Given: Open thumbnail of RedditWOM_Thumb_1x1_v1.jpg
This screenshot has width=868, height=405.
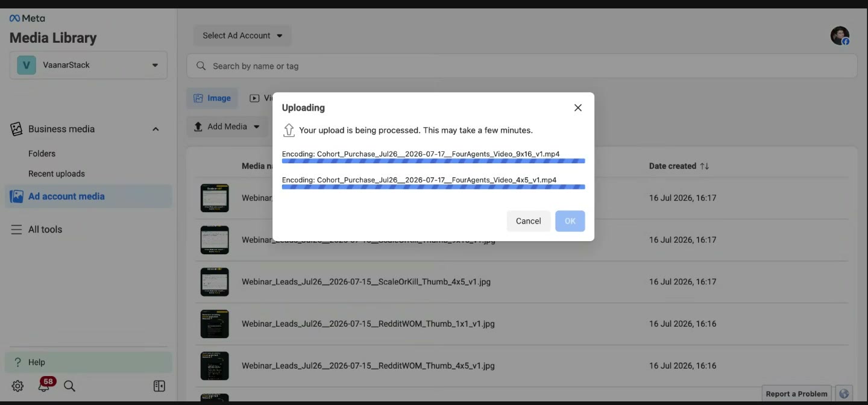Looking at the screenshot, I should [x=215, y=324].
